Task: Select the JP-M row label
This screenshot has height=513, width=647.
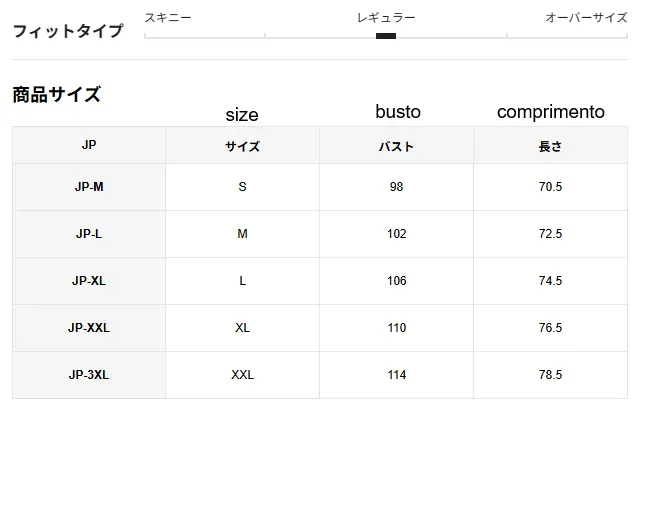Action: 89,187
